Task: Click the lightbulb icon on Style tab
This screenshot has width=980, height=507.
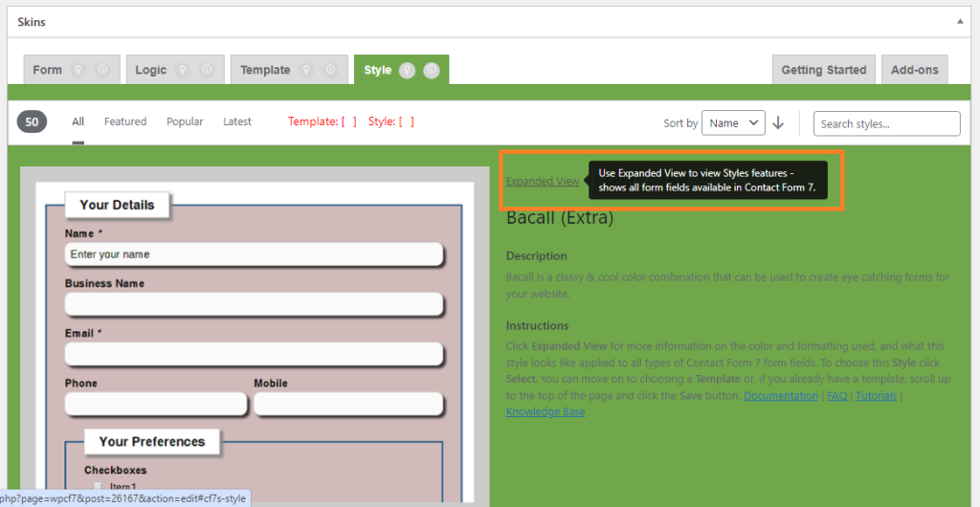Action: point(408,70)
